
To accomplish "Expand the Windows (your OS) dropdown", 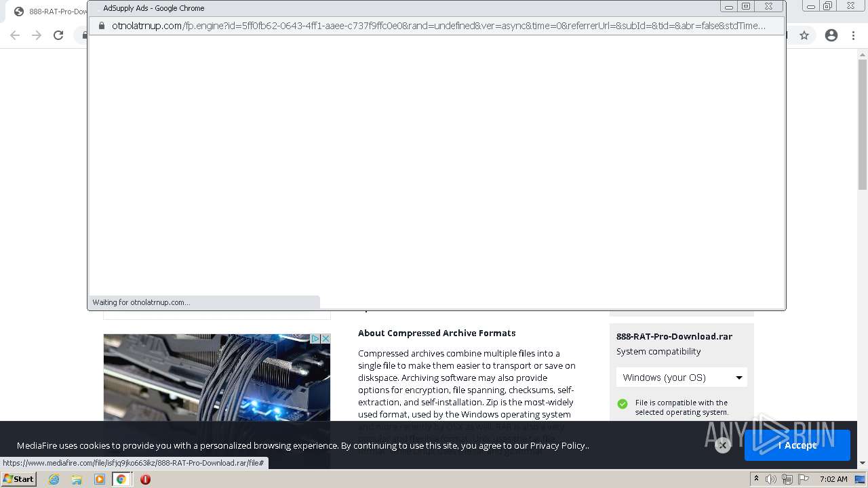I will pyautogui.click(x=682, y=378).
